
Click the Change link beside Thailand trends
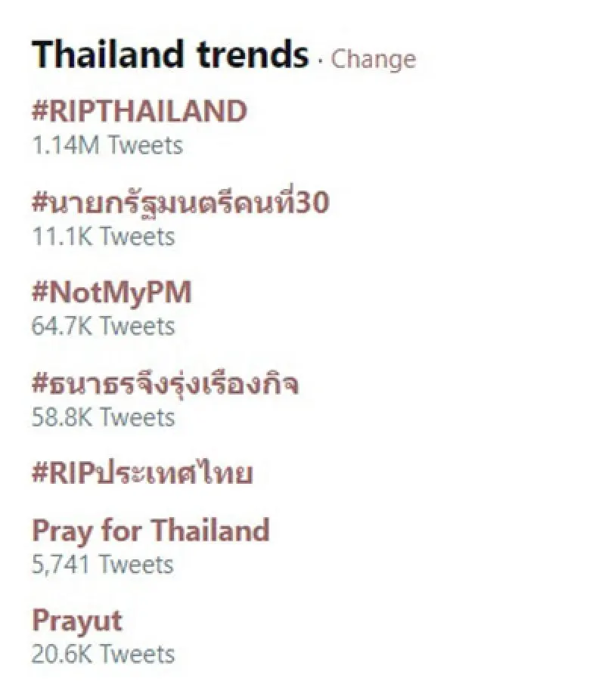373,59
